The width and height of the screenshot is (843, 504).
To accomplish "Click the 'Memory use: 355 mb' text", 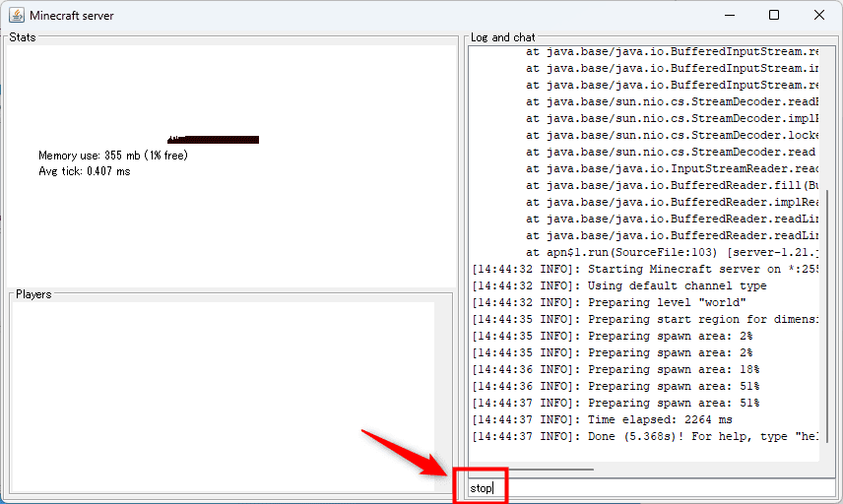I will (x=113, y=156).
